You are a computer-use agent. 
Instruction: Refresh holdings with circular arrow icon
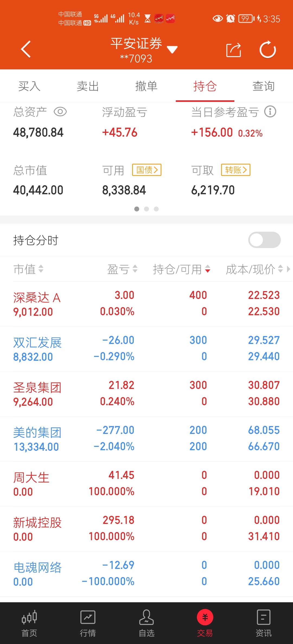pos(267,50)
